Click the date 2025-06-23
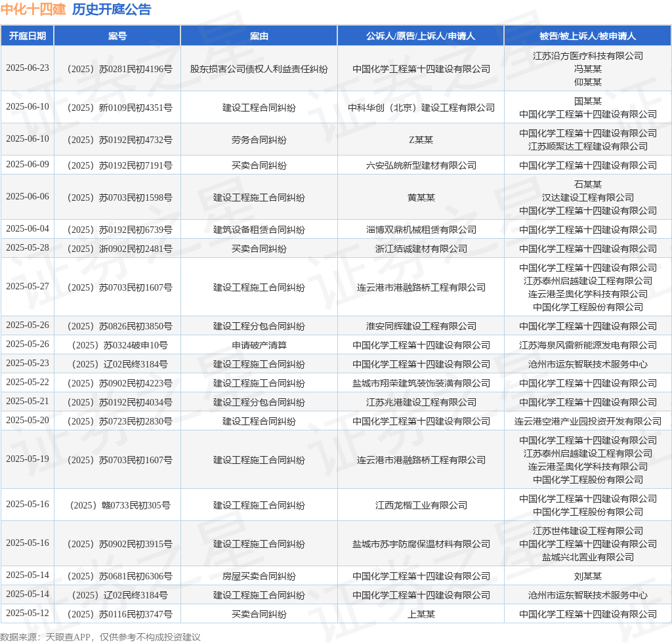 point(28,68)
